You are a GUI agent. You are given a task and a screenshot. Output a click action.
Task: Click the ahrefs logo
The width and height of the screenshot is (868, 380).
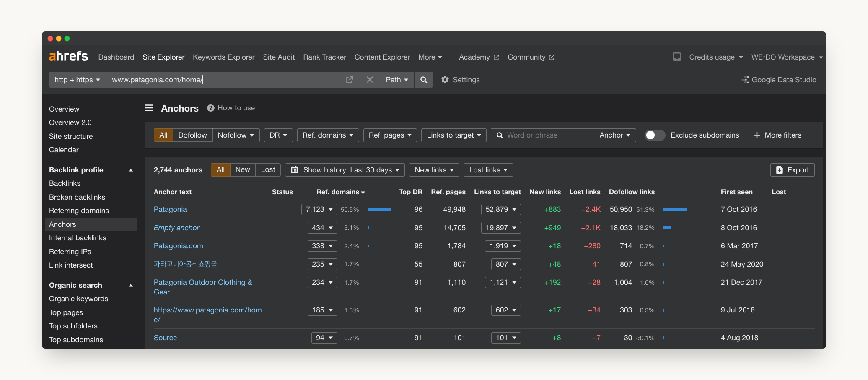coord(68,57)
